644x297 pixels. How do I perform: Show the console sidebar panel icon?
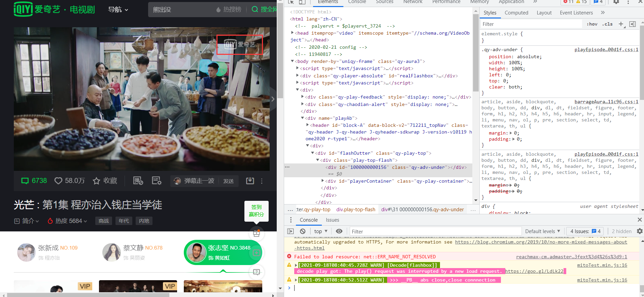[x=291, y=231]
